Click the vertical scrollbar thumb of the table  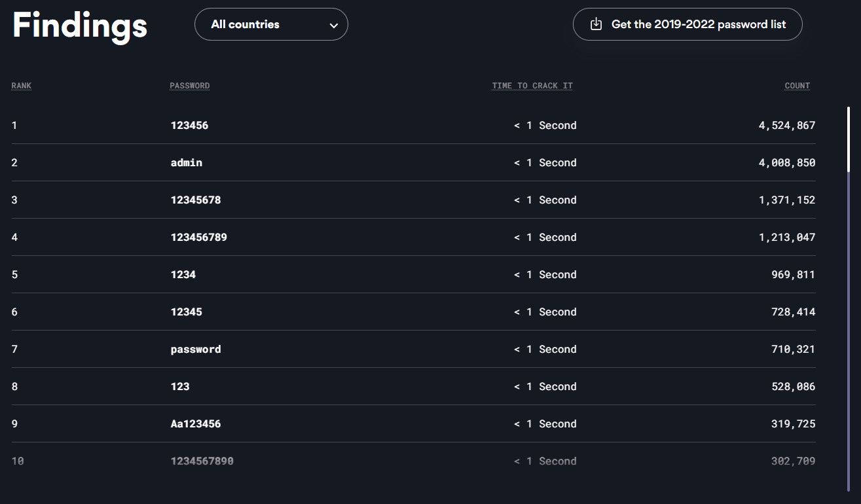coord(848,139)
